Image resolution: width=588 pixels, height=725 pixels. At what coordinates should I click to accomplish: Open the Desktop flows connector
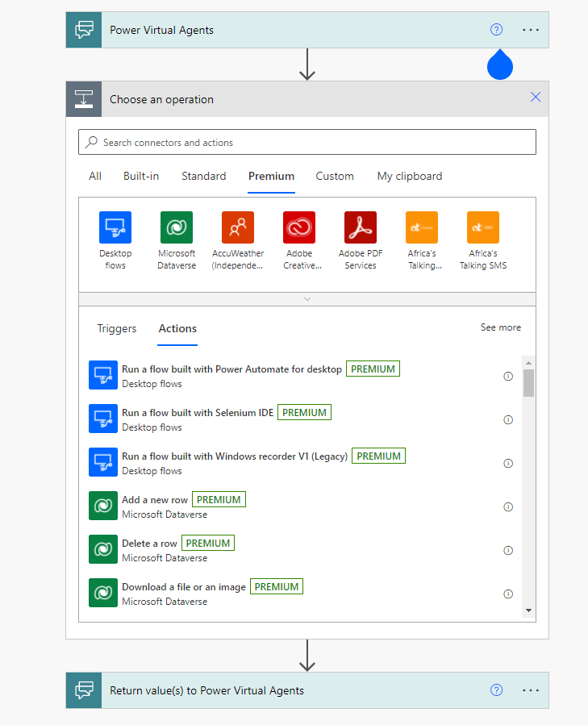coord(115,227)
